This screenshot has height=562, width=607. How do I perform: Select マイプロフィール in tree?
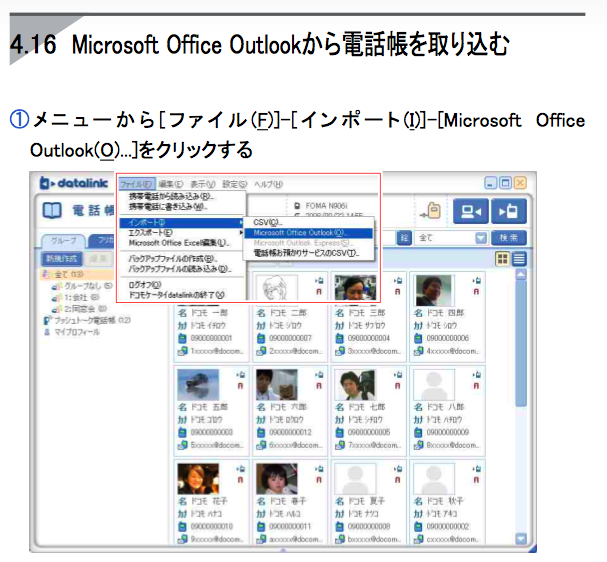coord(77,332)
